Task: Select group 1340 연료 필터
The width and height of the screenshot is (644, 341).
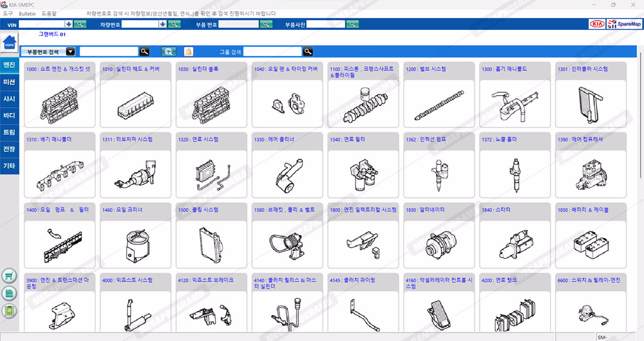Action: [x=363, y=165]
